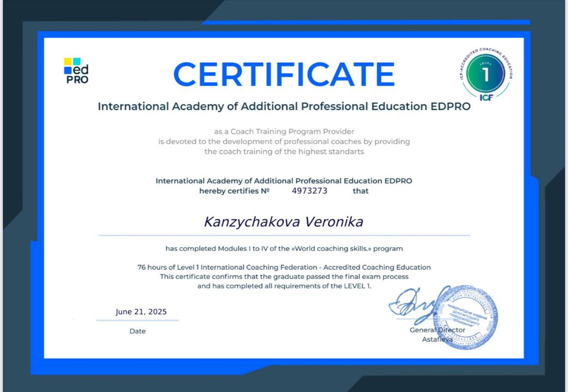Click the edPRO logo
568x392 pixels.
[76, 71]
